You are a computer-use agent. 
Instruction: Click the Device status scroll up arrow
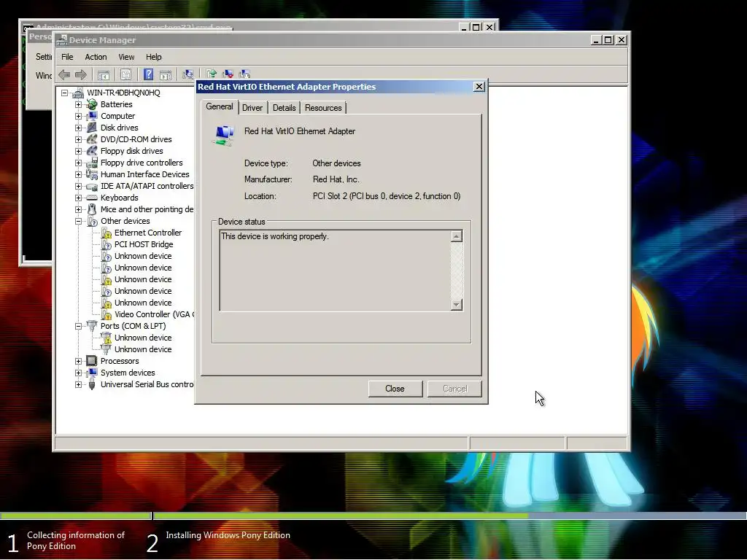(457, 236)
